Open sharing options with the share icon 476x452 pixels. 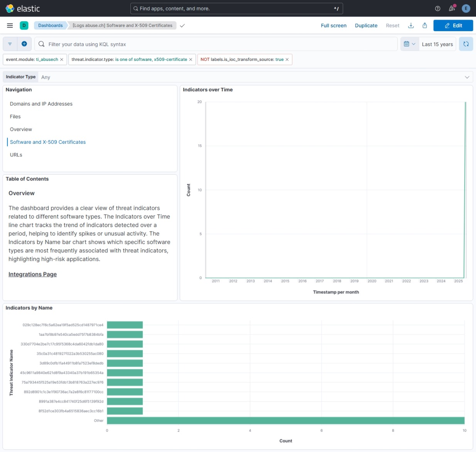tap(424, 25)
